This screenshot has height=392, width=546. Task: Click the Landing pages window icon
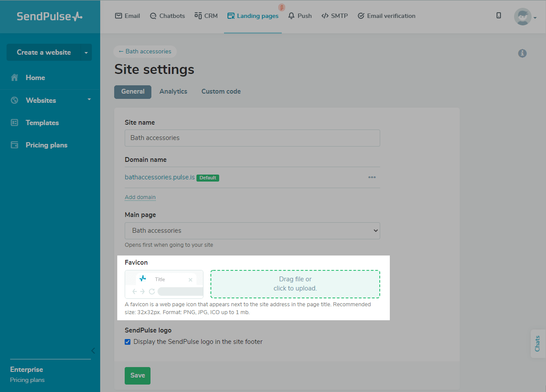(231, 16)
